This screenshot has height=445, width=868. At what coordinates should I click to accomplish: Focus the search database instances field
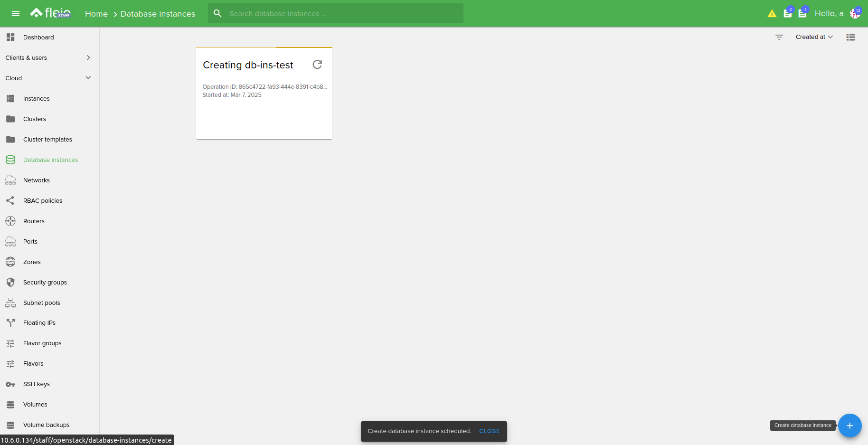tap(342, 14)
